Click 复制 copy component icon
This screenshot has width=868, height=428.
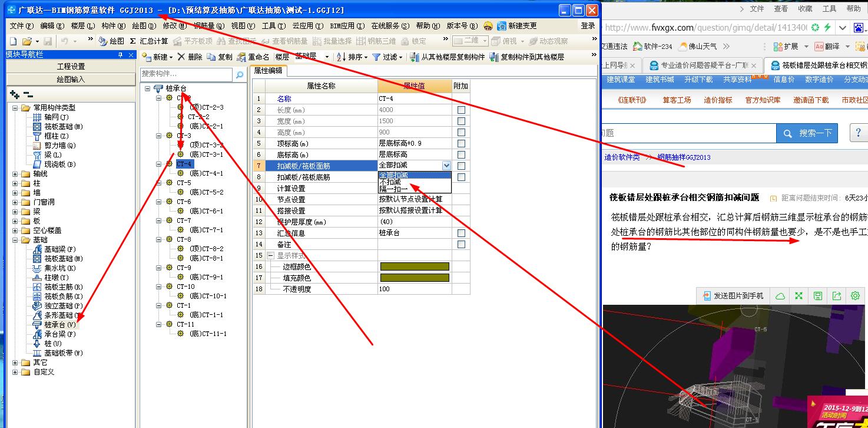coord(220,57)
